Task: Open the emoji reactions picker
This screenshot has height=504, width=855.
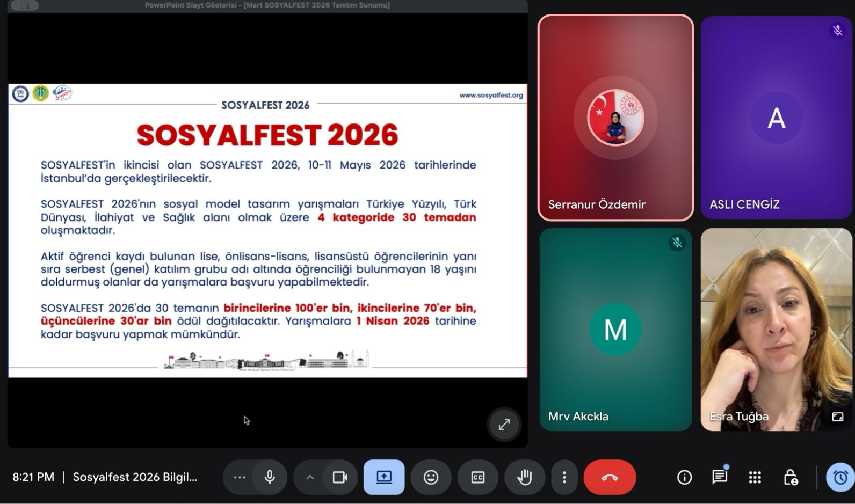Action: pyautogui.click(x=431, y=477)
